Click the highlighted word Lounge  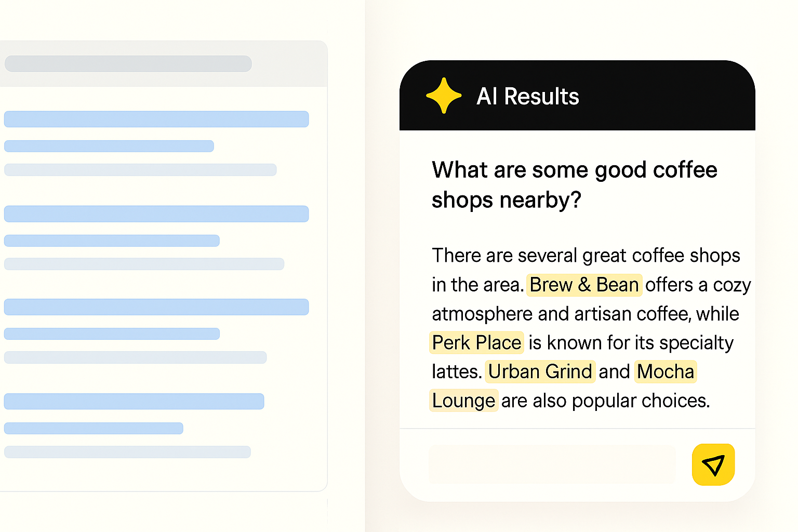pos(463,401)
